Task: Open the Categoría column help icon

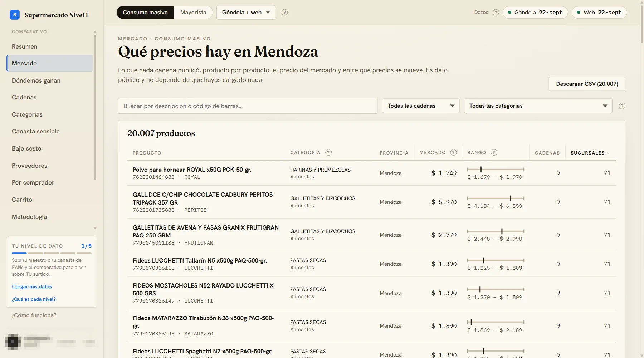Action: [328, 153]
